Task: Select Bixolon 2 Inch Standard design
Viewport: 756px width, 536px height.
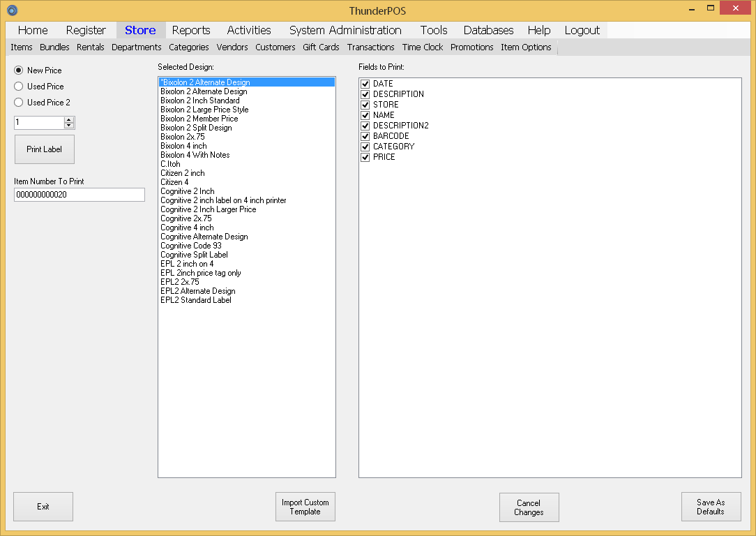Action: pyautogui.click(x=247, y=100)
